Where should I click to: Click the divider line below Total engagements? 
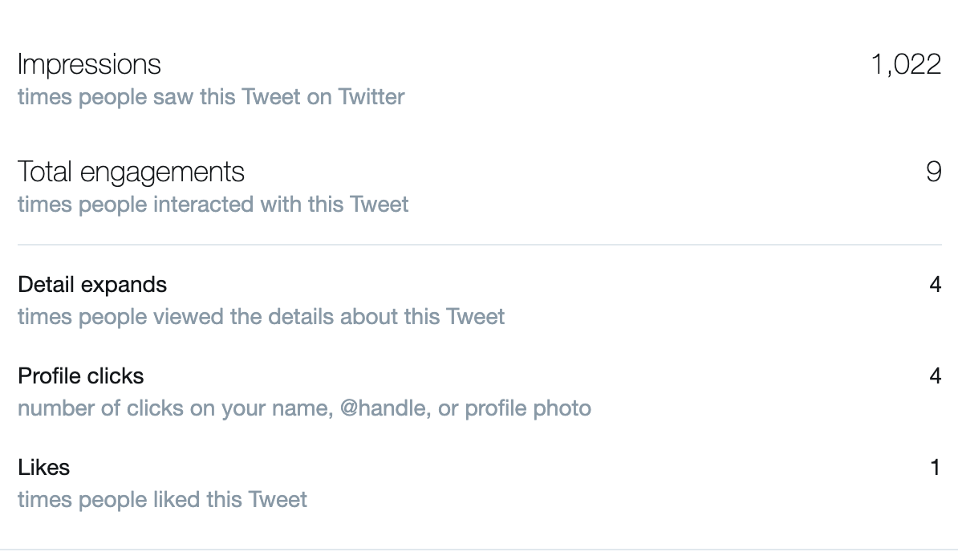479,244
